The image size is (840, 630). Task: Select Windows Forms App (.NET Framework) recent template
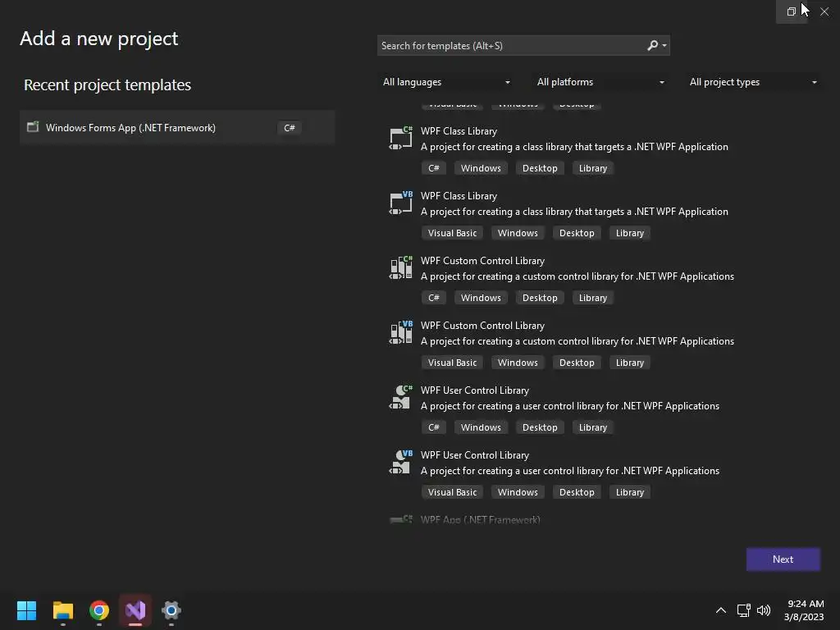tap(177, 127)
